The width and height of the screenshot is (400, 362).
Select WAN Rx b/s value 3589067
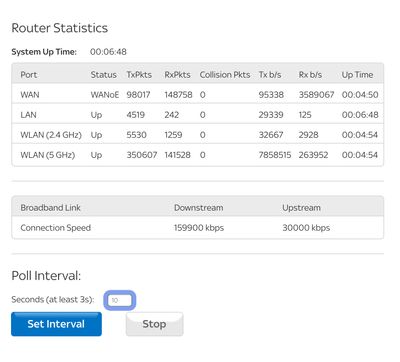pyautogui.click(x=316, y=95)
